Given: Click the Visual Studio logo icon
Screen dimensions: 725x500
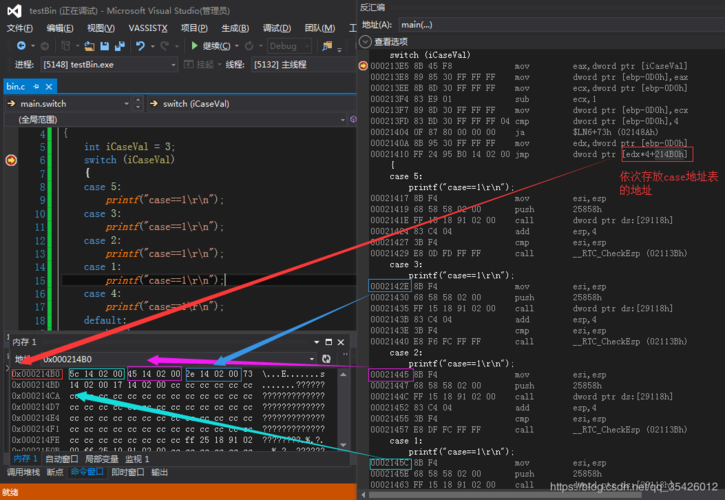Looking at the screenshot, I should [x=14, y=10].
